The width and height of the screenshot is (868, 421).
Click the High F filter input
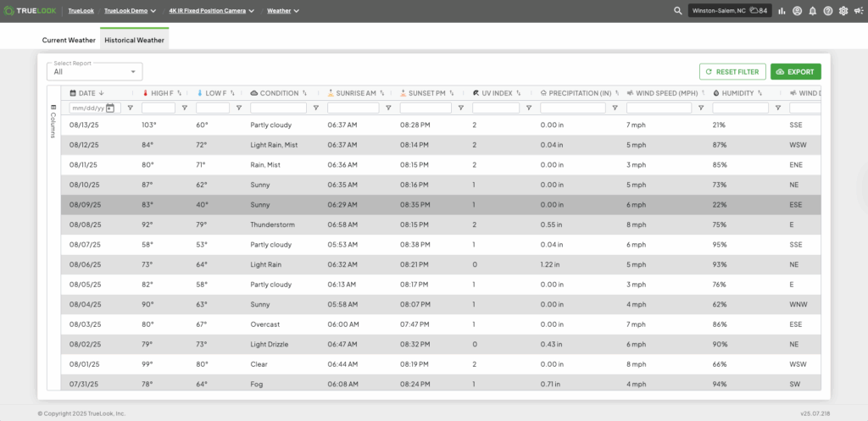tap(159, 108)
